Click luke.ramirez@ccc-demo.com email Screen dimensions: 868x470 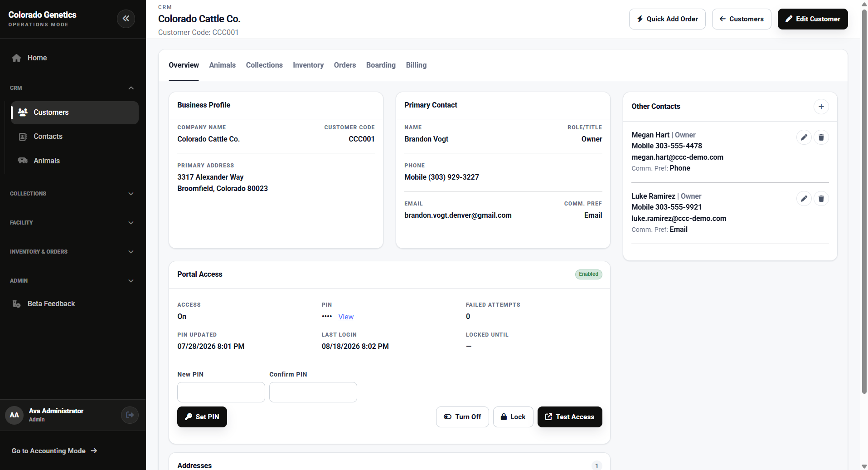679,219
